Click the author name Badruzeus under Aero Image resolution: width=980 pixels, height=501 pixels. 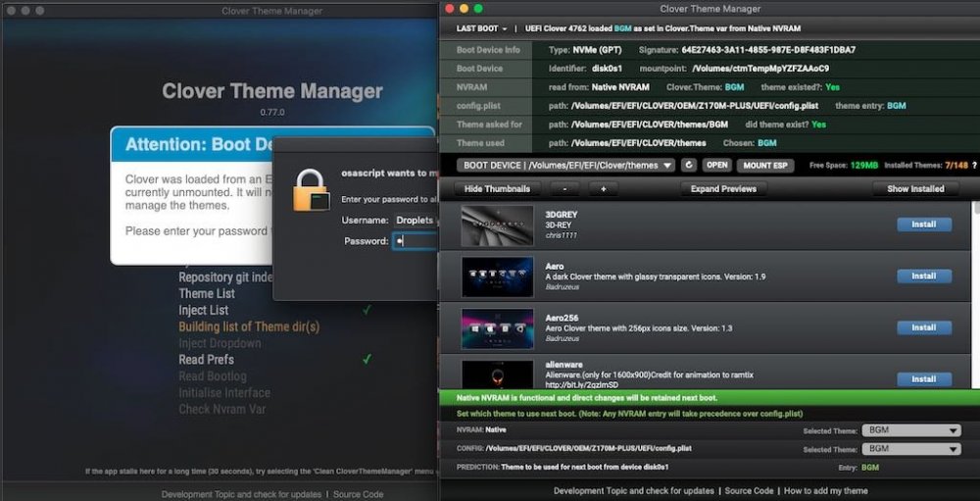point(562,286)
